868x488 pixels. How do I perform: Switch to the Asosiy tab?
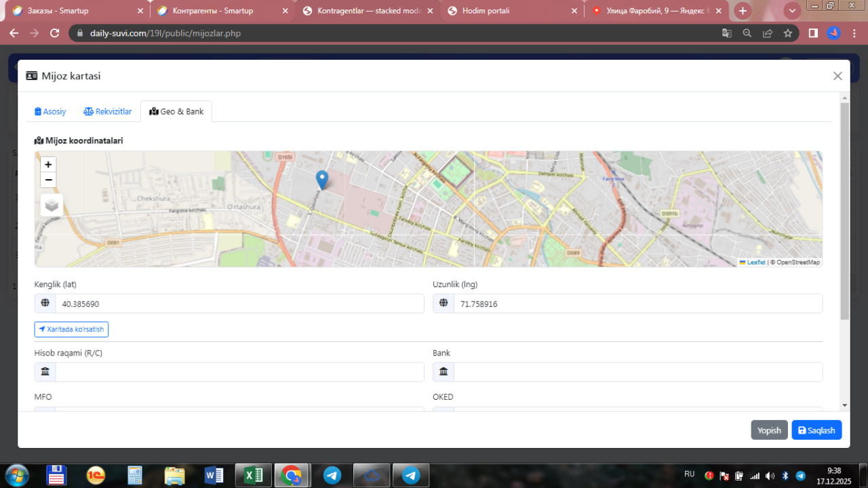click(x=51, y=111)
